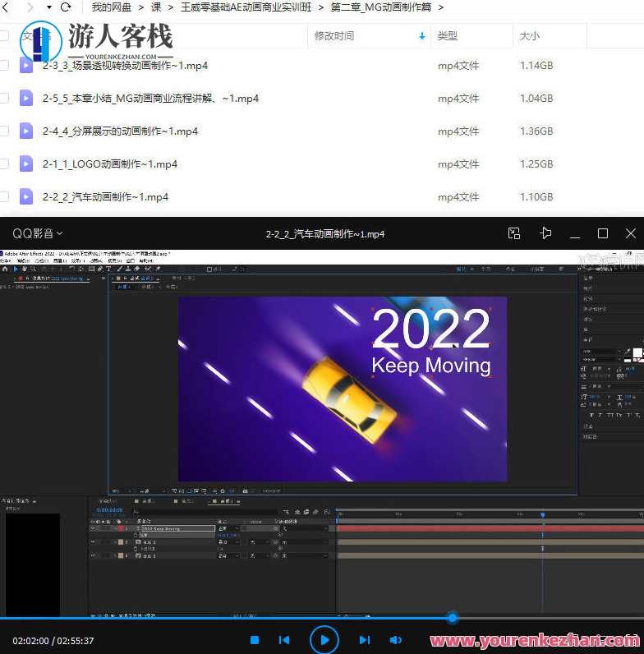Stop video playback in QQ影音
Viewport: 644px width, 654px height.
coord(255,640)
